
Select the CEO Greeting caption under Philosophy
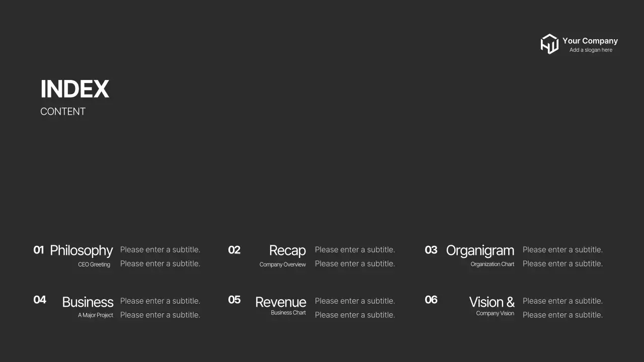94,264
